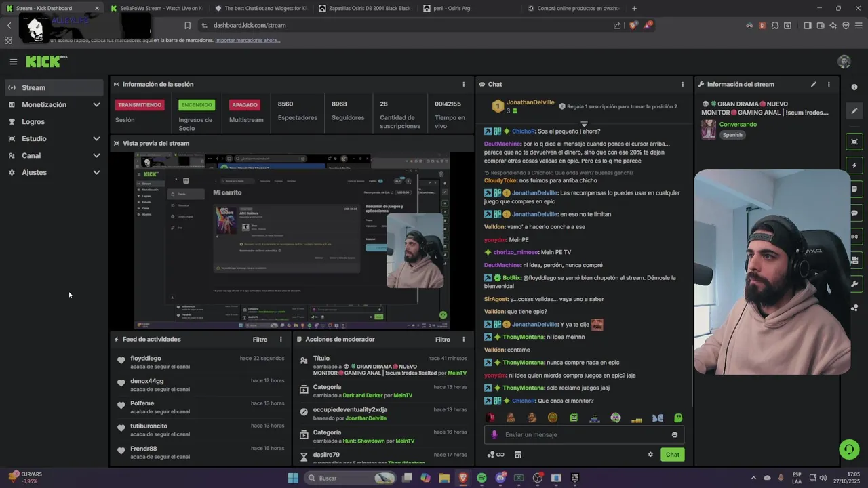Open Brave Shields icon in address bar
Viewport: 868px width, 488px height.
tap(633, 26)
